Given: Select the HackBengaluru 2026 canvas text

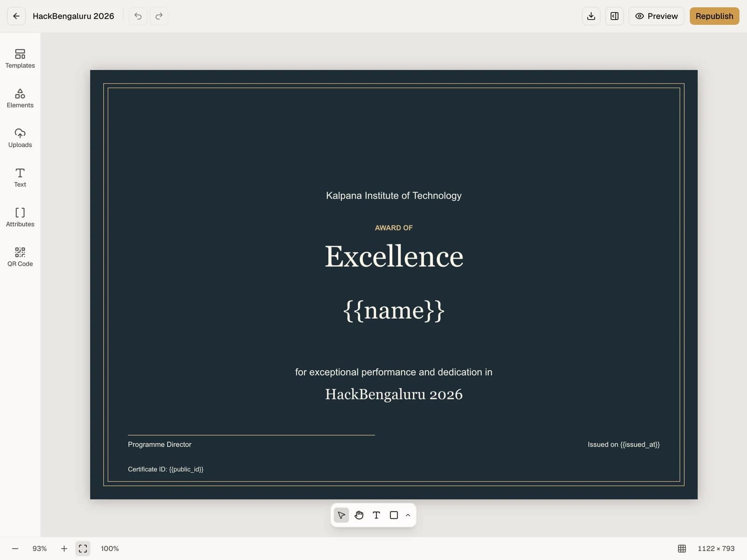Looking at the screenshot, I should 394,394.
